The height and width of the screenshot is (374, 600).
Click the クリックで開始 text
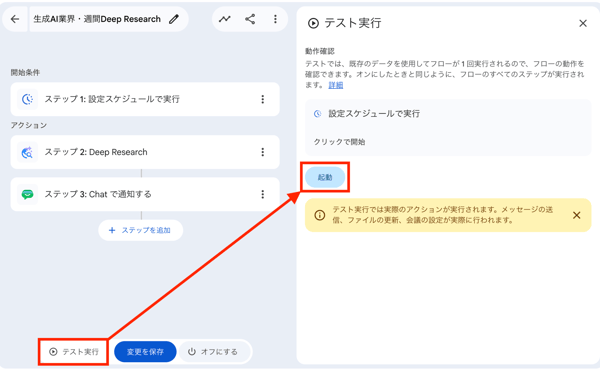click(339, 142)
